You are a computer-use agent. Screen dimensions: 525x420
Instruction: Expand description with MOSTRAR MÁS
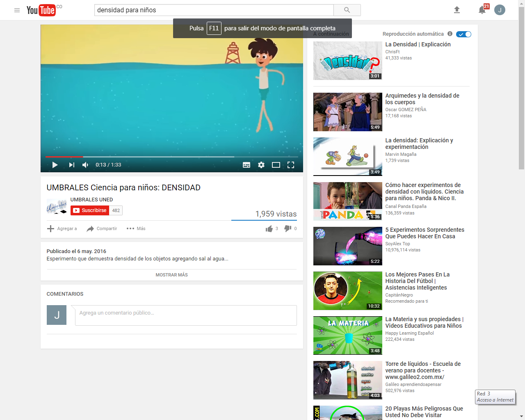pyautogui.click(x=172, y=275)
